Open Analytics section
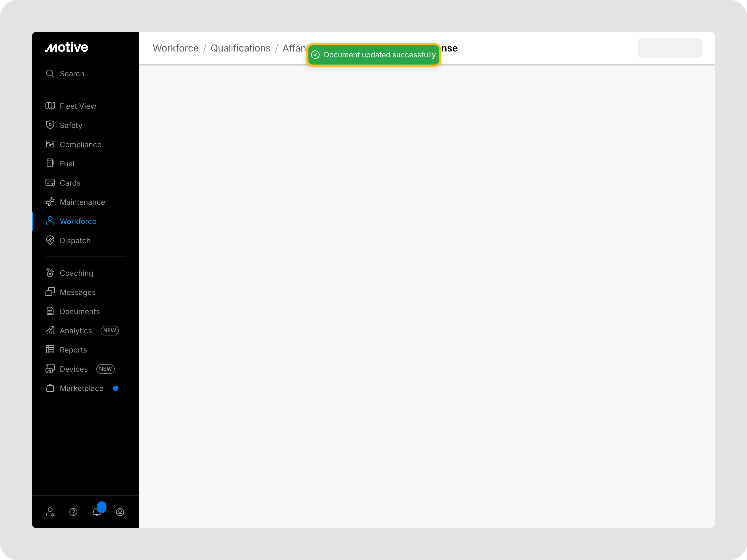 coord(76,331)
